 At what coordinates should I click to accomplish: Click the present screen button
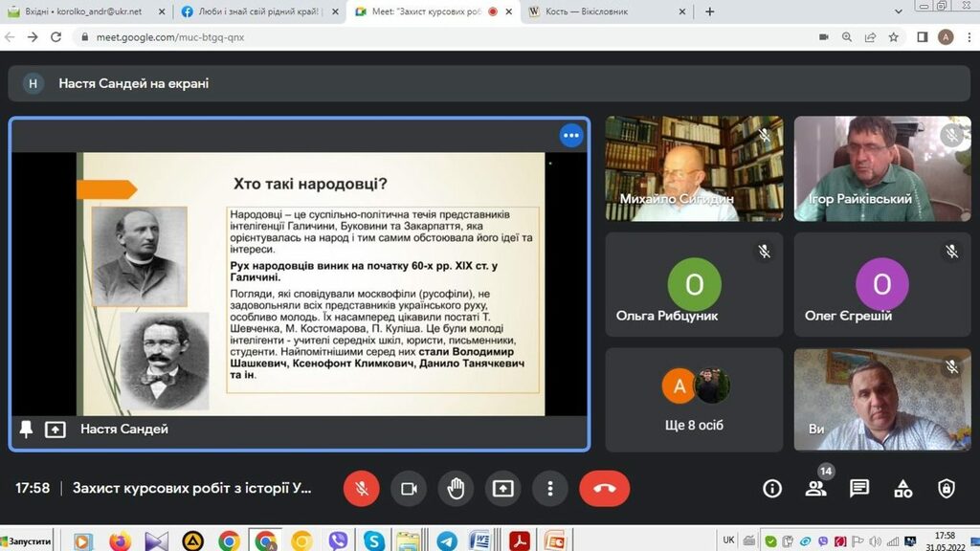[502, 489]
